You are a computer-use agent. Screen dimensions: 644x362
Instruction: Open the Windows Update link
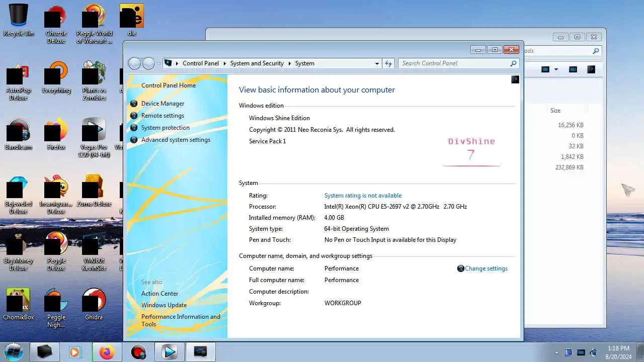point(164,305)
